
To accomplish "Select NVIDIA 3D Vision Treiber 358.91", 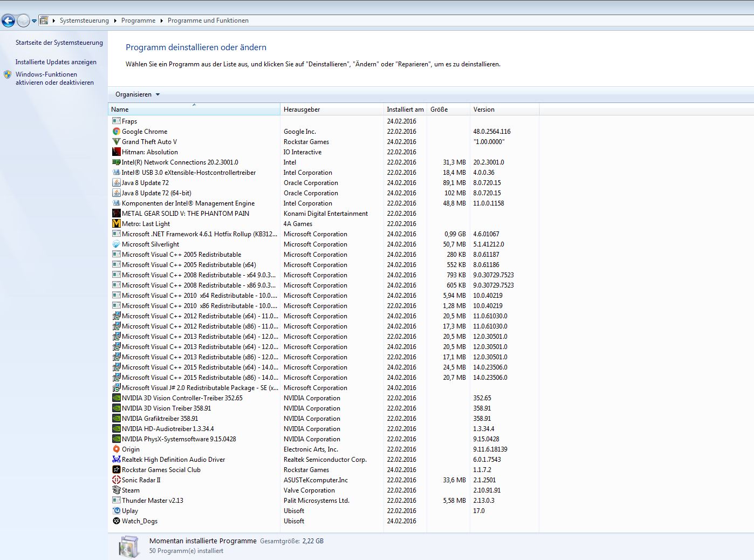I will coord(324,408).
